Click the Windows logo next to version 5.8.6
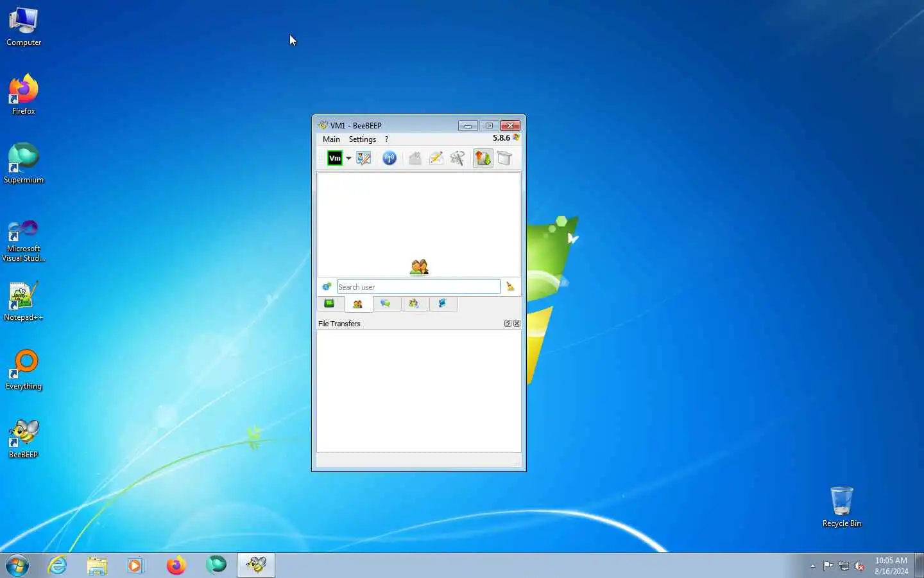The image size is (924, 578). pos(516,137)
